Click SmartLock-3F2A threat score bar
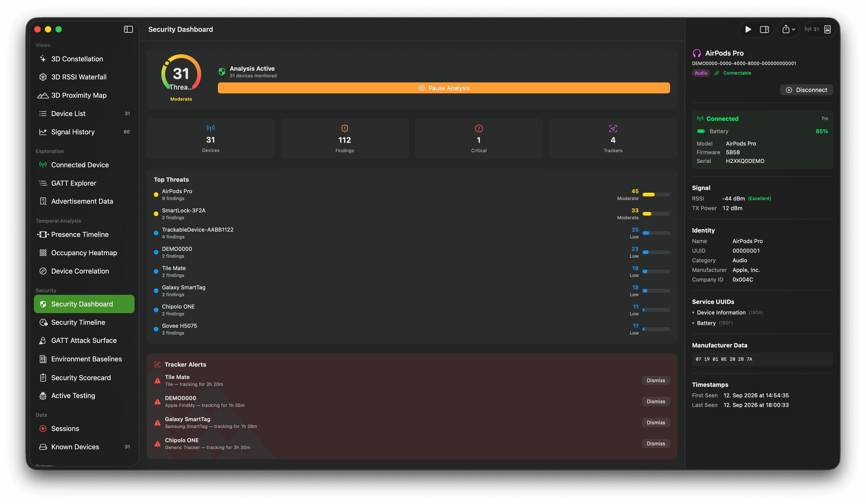This screenshot has width=866, height=504. tap(656, 214)
